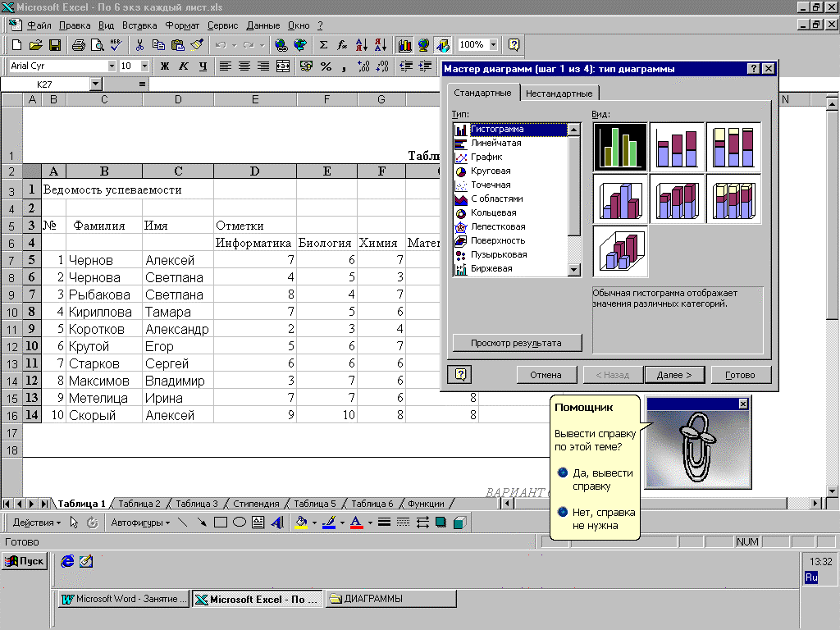Open the zoom 100% dropdown
This screenshot has height=630, width=840.
[x=493, y=45]
